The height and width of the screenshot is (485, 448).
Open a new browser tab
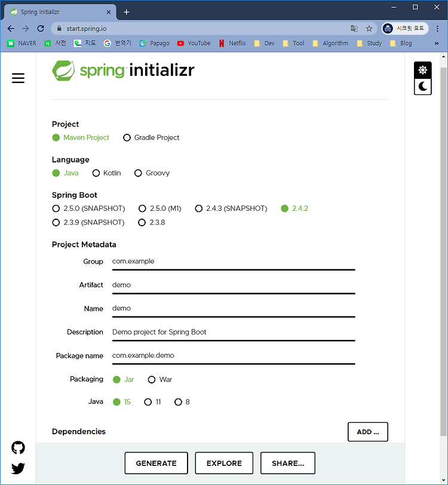click(x=126, y=12)
